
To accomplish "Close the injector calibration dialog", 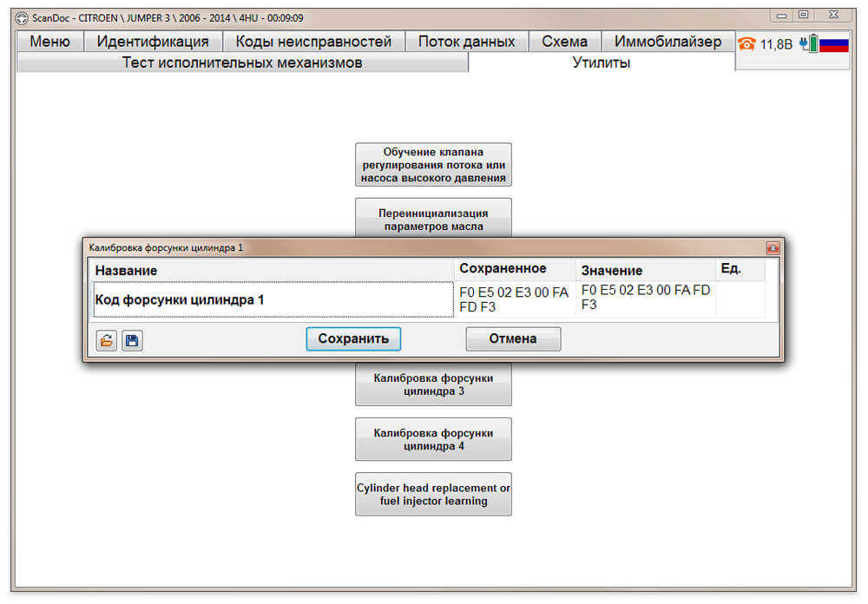I will (773, 247).
